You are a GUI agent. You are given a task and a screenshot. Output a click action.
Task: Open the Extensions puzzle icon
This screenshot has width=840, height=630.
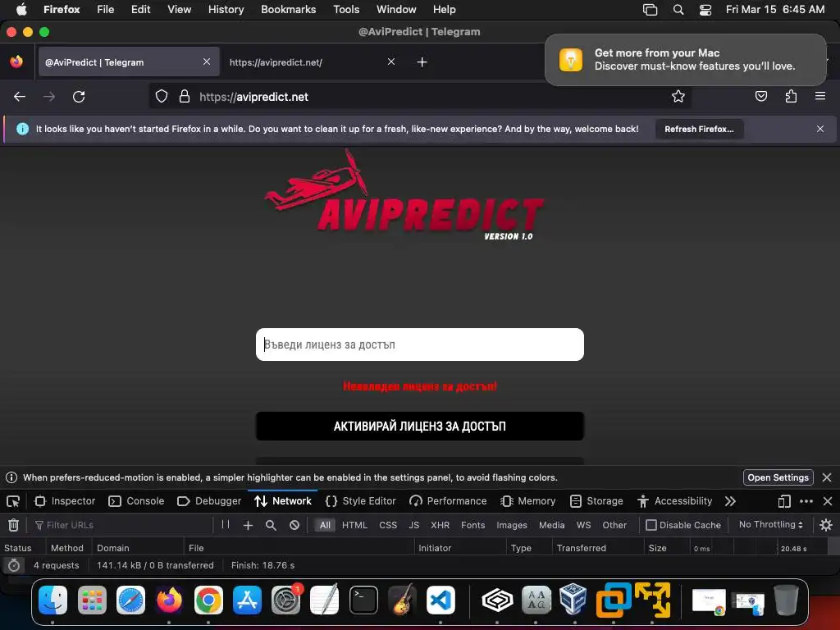(x=791, y=97)
